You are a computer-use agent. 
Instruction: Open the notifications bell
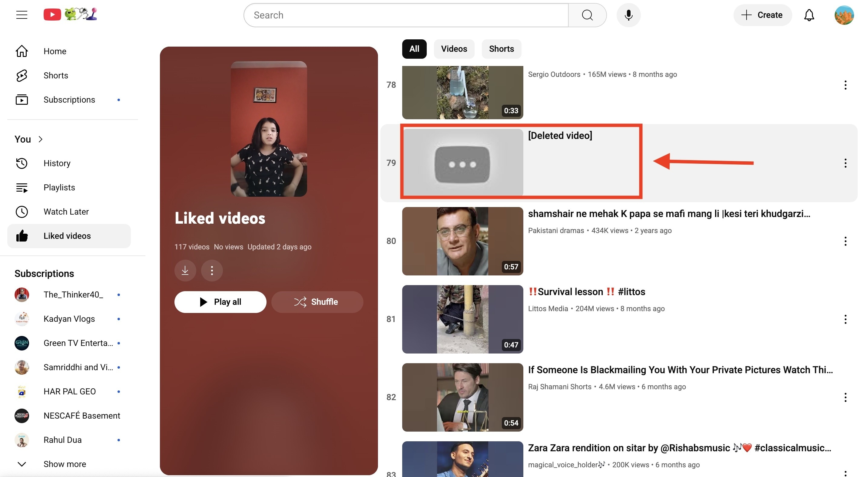pyautogui.click(x=809, y=15)
